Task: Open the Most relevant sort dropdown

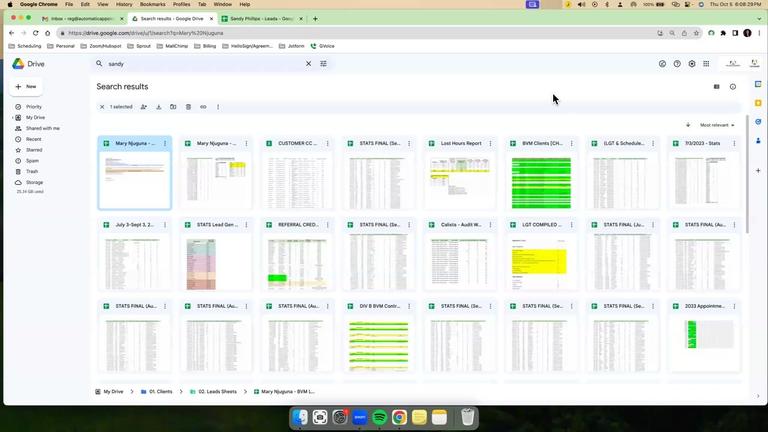Action: tap(717, 125)
